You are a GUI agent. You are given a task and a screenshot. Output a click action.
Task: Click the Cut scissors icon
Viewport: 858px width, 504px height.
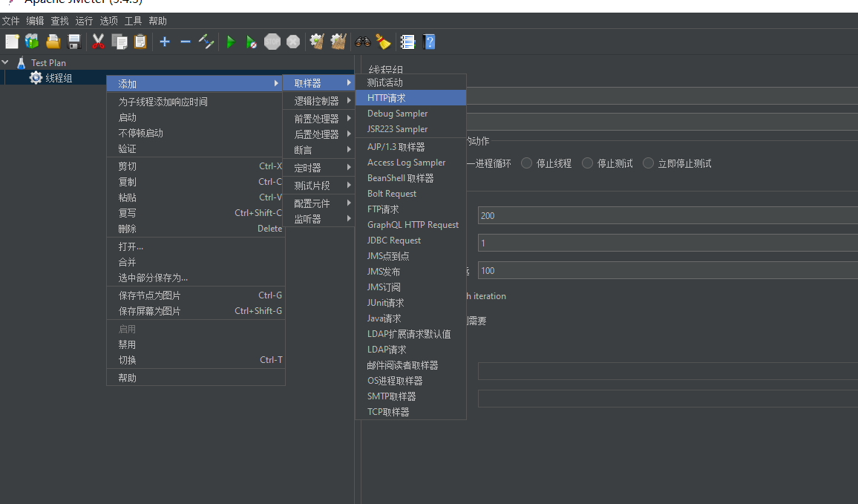[98, 42]
